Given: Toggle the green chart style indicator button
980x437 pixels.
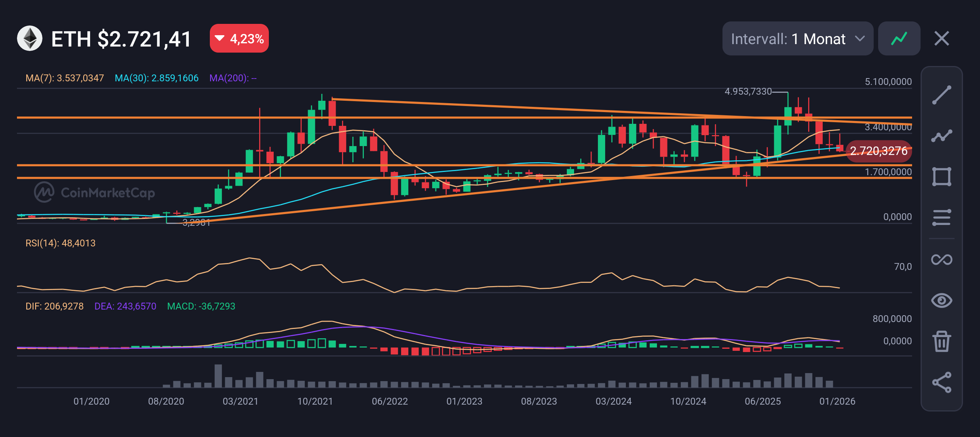Looking at the screenshot, I should point(899,38).
